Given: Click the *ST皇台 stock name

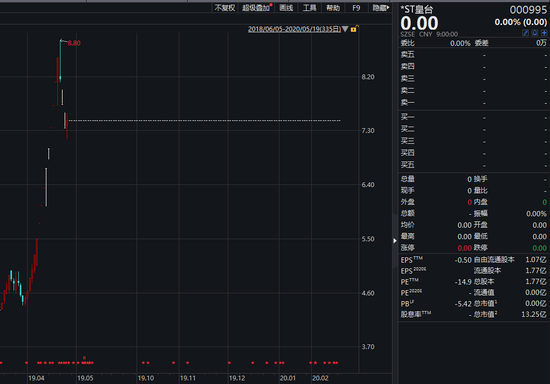Looking at the screenshot, I should pyautogui.click(x=417, y=9).
